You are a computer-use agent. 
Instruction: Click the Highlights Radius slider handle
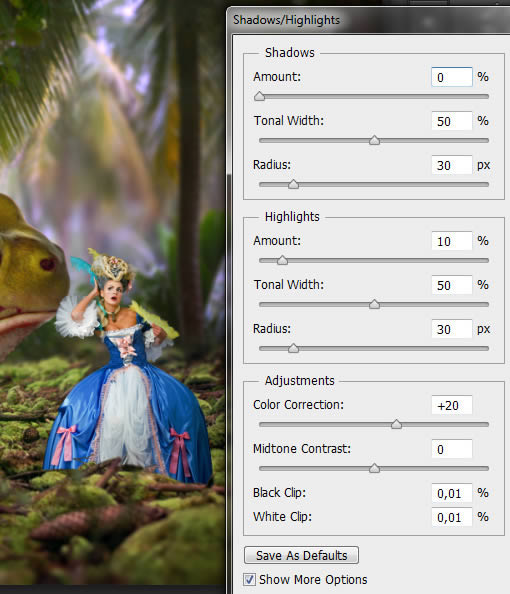293,348
